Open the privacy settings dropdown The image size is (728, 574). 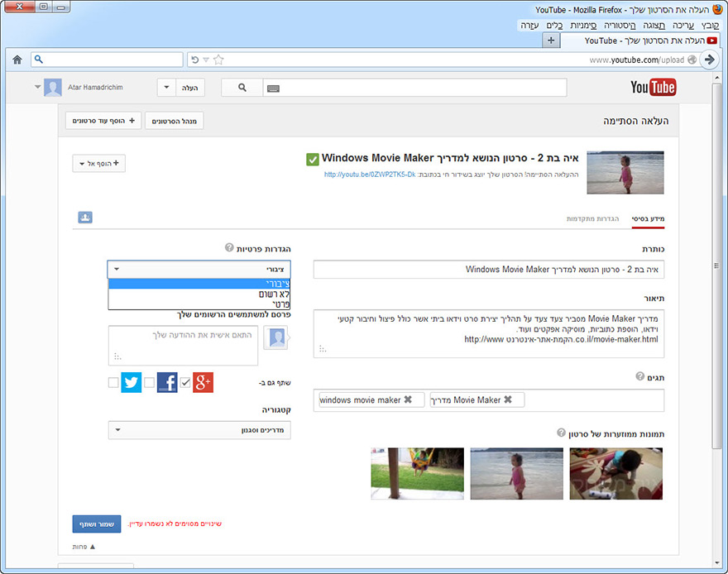click(x=199, y=269)
